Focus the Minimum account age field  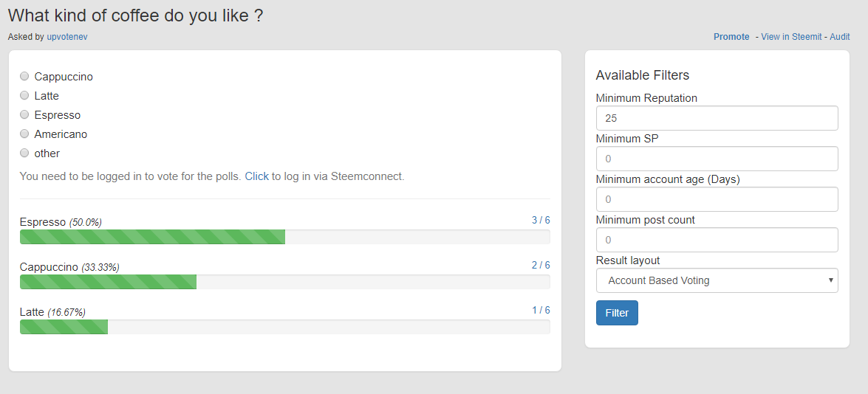click(x=716, y=199)
